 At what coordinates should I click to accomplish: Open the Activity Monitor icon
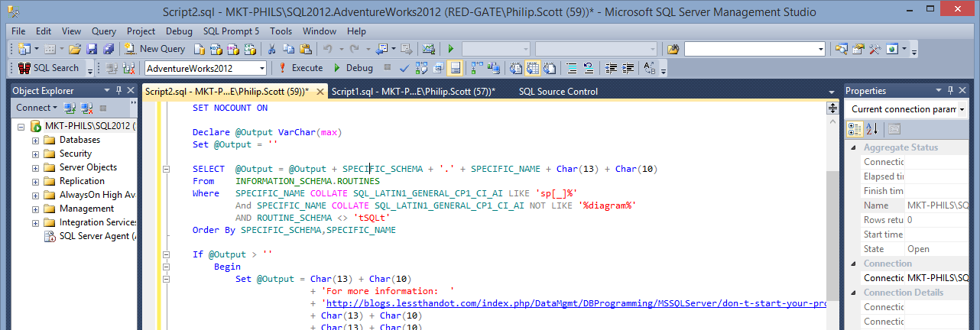(x=429, y=49)
